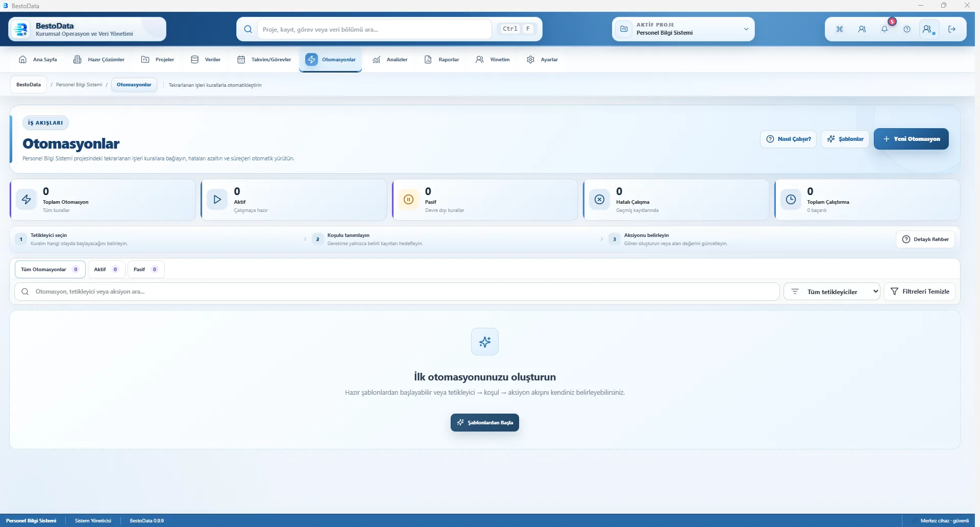Focus the global search field in header

[375, 29]
